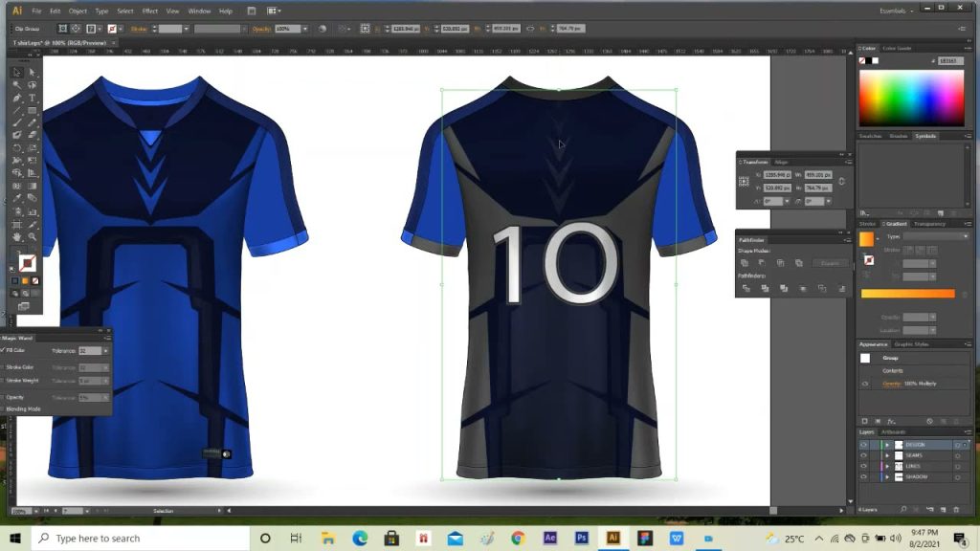Select the Pen tool

click(17, 99)
